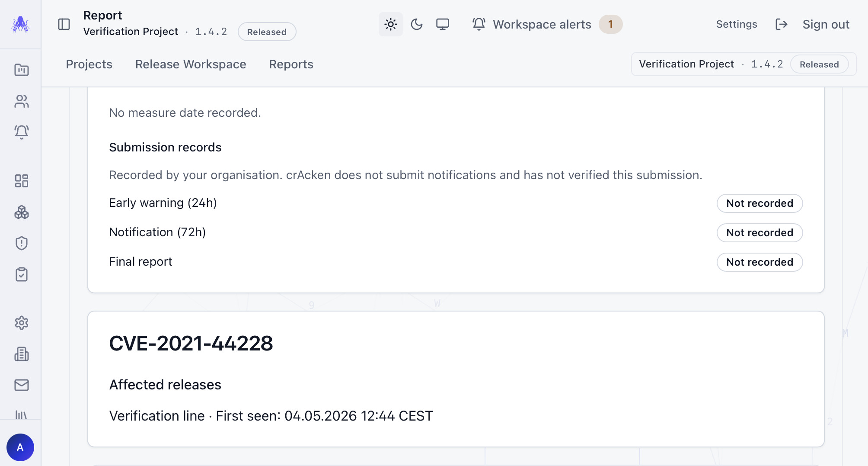Switch to dark theme moon icon
868x466 pixels.
click(x=417, y=24)
